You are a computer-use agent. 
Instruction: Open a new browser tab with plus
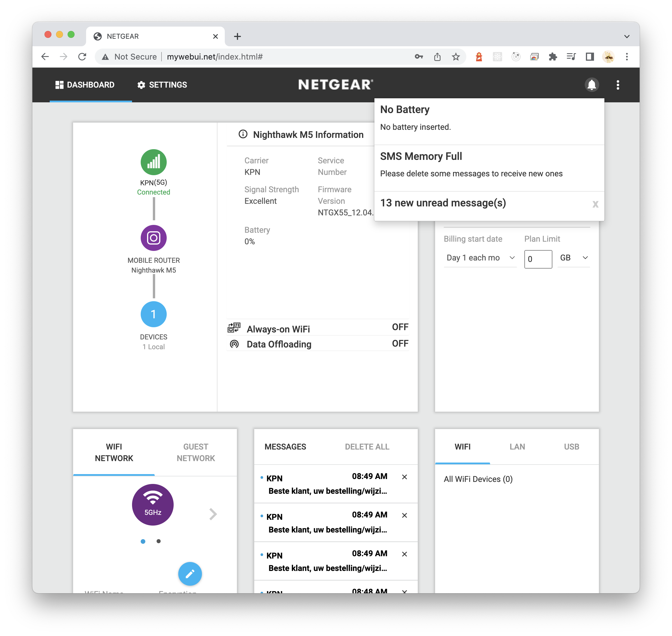click(237, 36)
